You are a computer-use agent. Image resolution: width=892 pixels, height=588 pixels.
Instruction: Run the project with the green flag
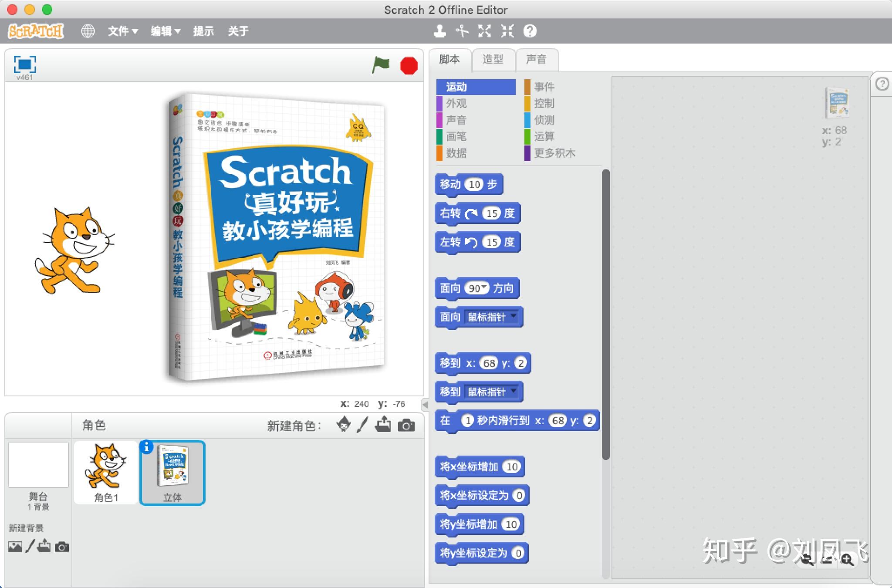[x=380, y=66]
